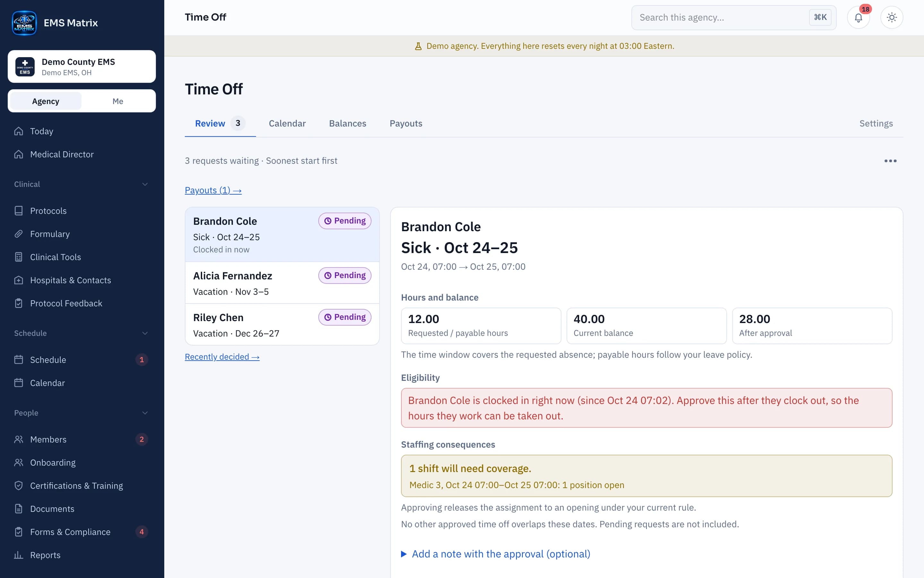Select Brandon Cole's sick request

pos(282,235)
